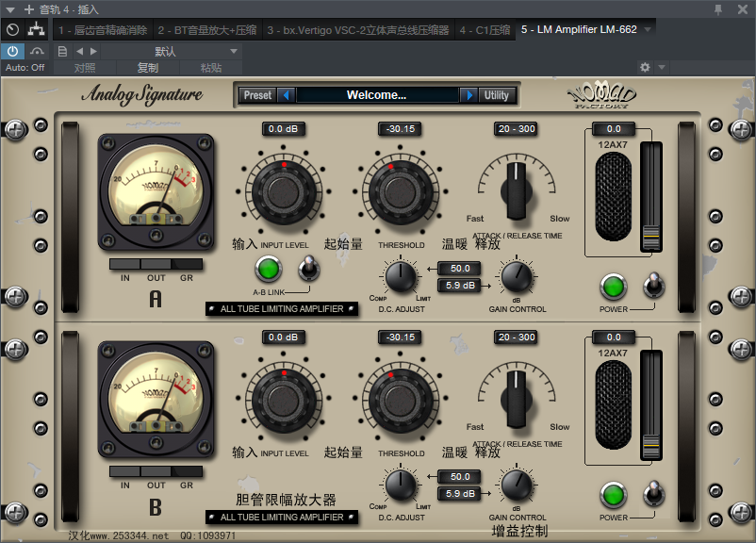Set channel A meter to GR
The width and height of the screenshot is (756, 543).
(x=187, y=264)
